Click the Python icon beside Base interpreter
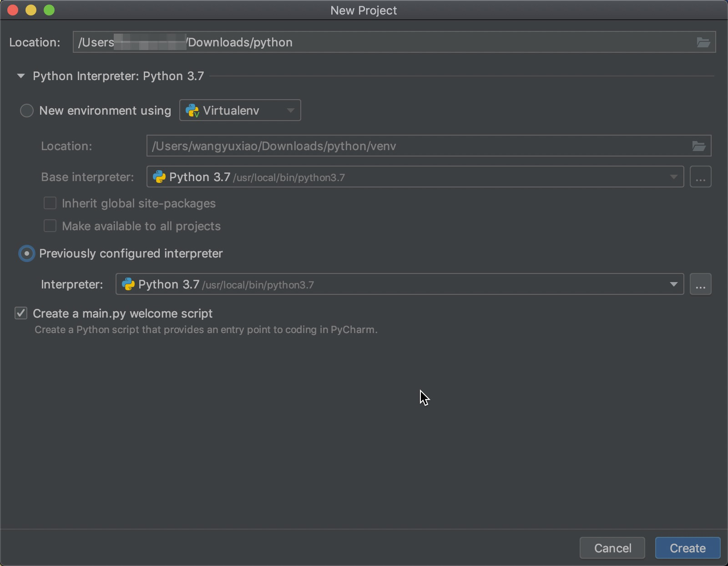 [158, 177]
